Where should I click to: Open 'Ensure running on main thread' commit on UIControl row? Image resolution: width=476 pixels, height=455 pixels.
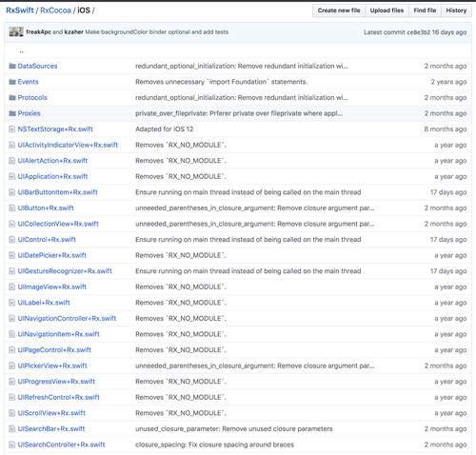pyautogui.click(x=248, y=240)
